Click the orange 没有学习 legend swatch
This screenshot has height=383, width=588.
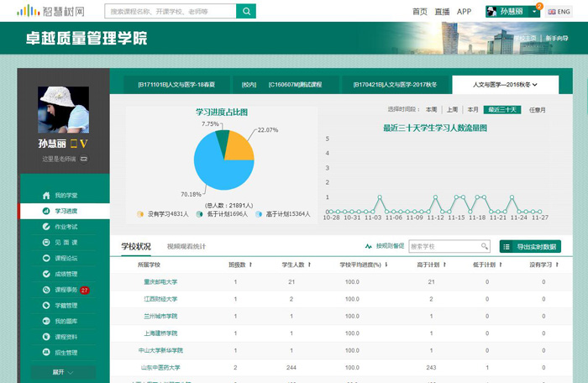click(140, 214)
